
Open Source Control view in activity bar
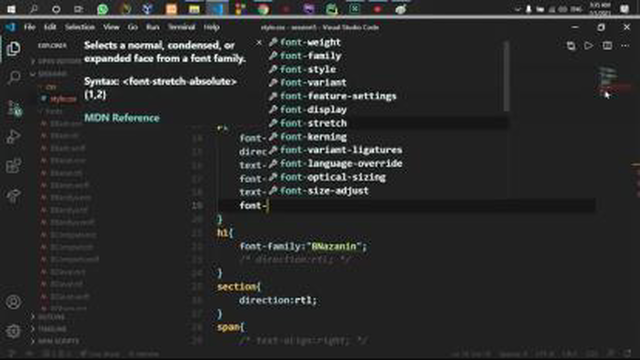tap(14, 108)
